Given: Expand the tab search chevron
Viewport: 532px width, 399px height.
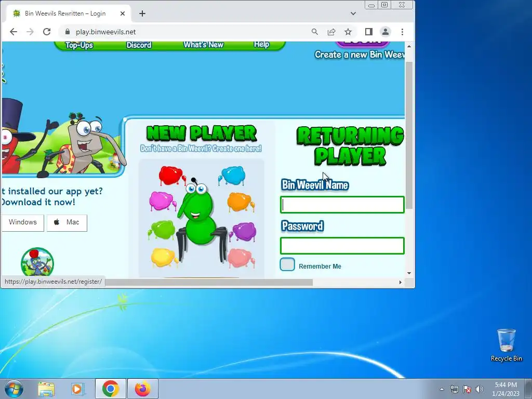Looking at the screenshot, I should click(353, 14).
